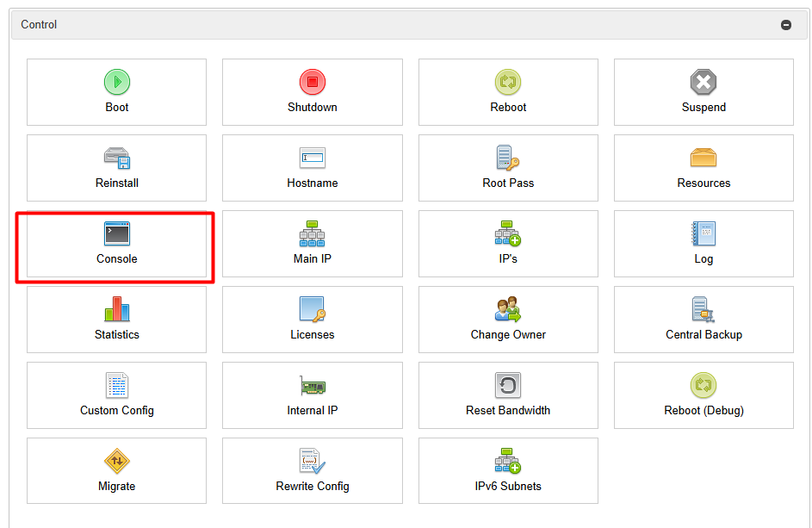Click the Internal IP network card icon

click(x=313, y=386)
